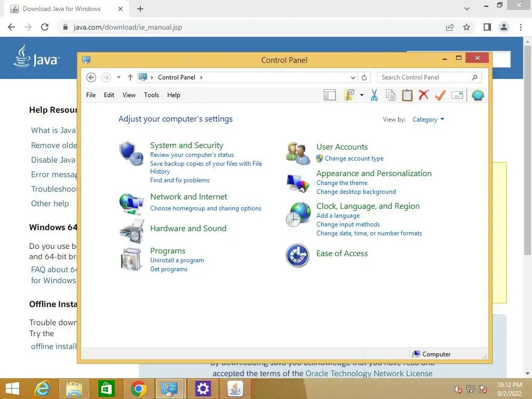Click Chrome address bar URL
Screen dimensions: 532x399
tap(128, 27)
